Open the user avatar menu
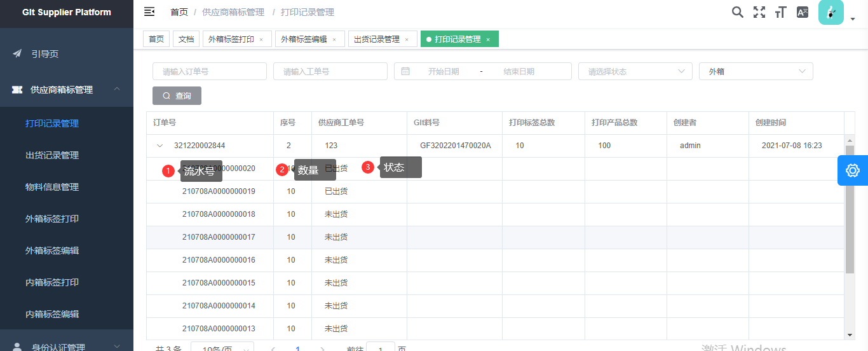 pyautogui.click(x=831, y=13)
